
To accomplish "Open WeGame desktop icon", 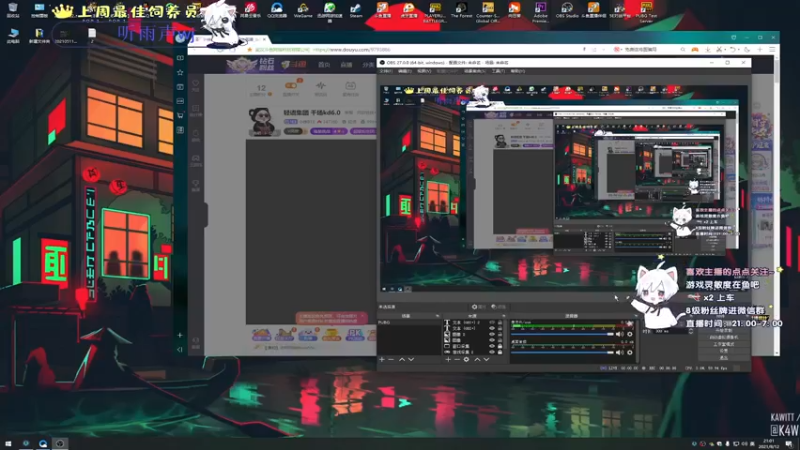I will point(303,10).
